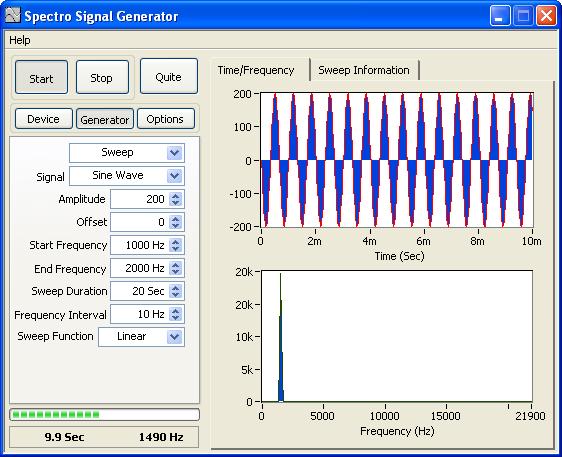Toggle the Options panel button
The image size is (562, 457).
tap(166, 119)
